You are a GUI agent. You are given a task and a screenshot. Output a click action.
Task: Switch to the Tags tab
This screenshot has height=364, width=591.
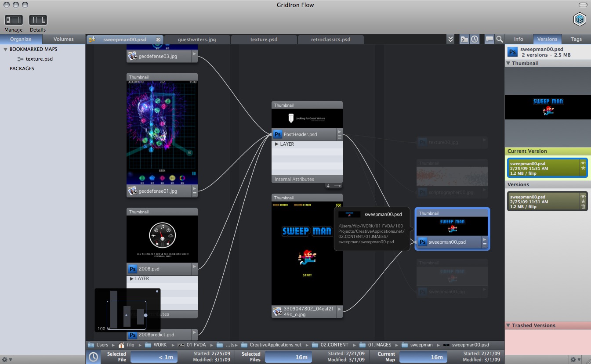point(576,39)
